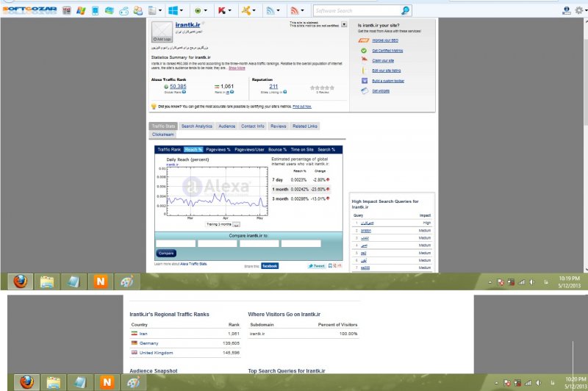Click the Add Logo placeholder image

162,32
